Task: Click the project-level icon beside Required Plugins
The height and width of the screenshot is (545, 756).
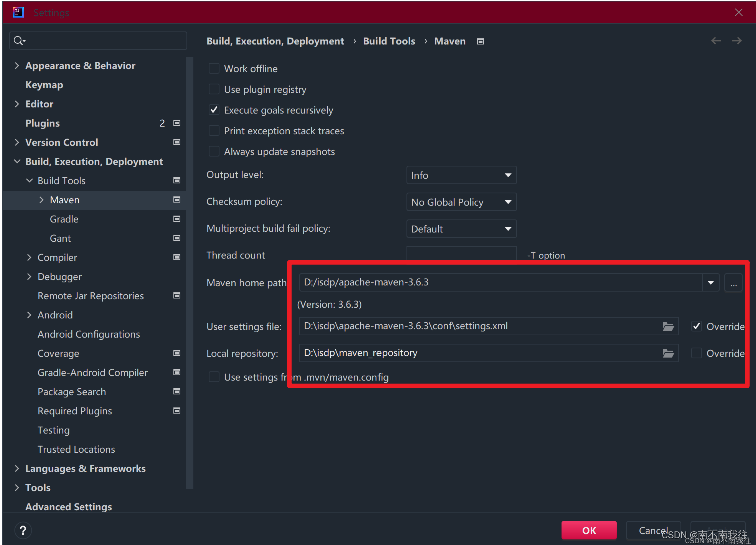Action: click(177, 411)
